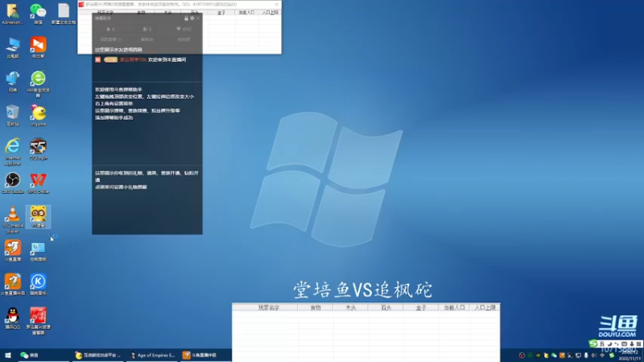Select the highlighted raccoon YY desktop shortcut
This screenshot has height=362, width=644.
pyautogui.click(x=38, y=217)
